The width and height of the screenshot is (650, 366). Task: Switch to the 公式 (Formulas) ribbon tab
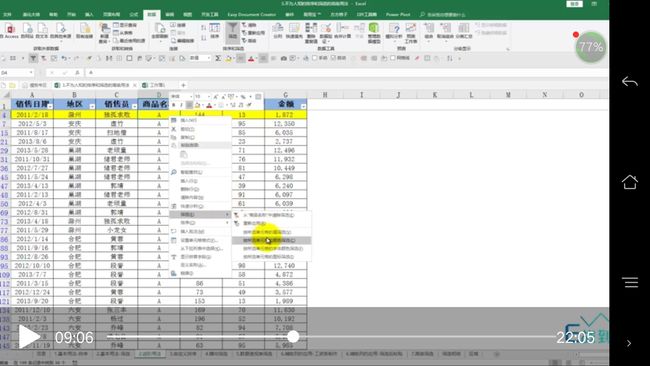[133, 15]
